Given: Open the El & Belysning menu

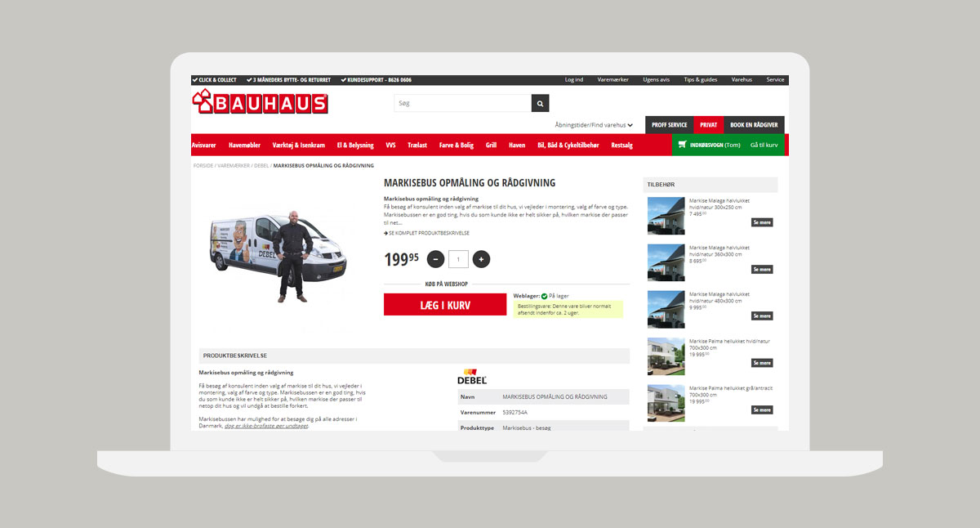Looking at the screenshot, I should (355, 145).
